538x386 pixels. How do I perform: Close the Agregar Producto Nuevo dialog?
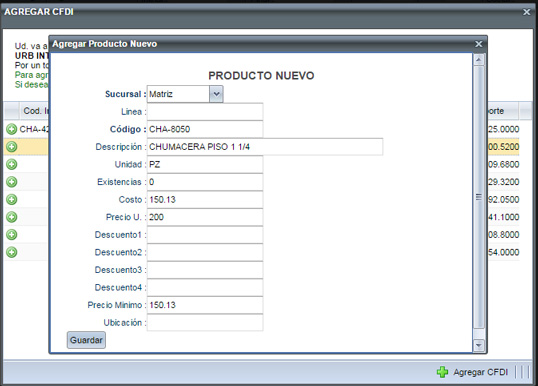click(x=479, y=44)
